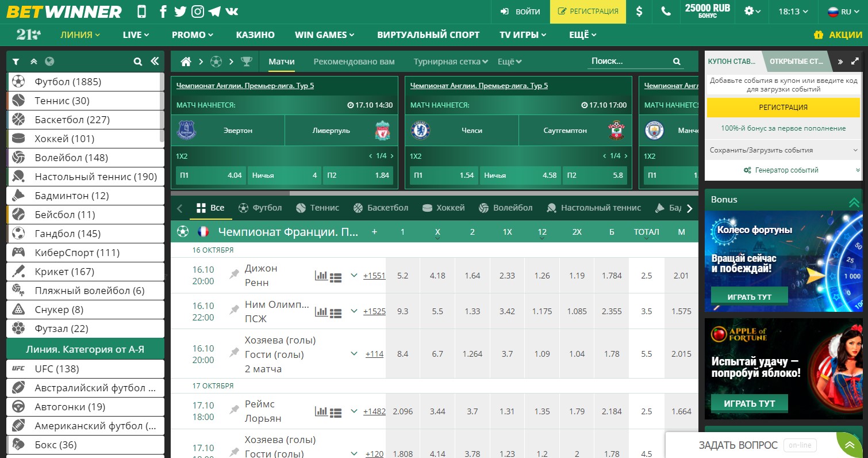The image size is (868, 458).
Task: Go to the КАЗИНО section
Action: (x=255, y=35)
